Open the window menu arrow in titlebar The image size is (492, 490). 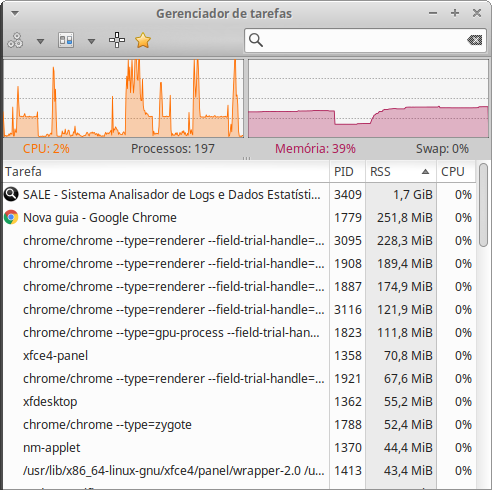(15, 14)
